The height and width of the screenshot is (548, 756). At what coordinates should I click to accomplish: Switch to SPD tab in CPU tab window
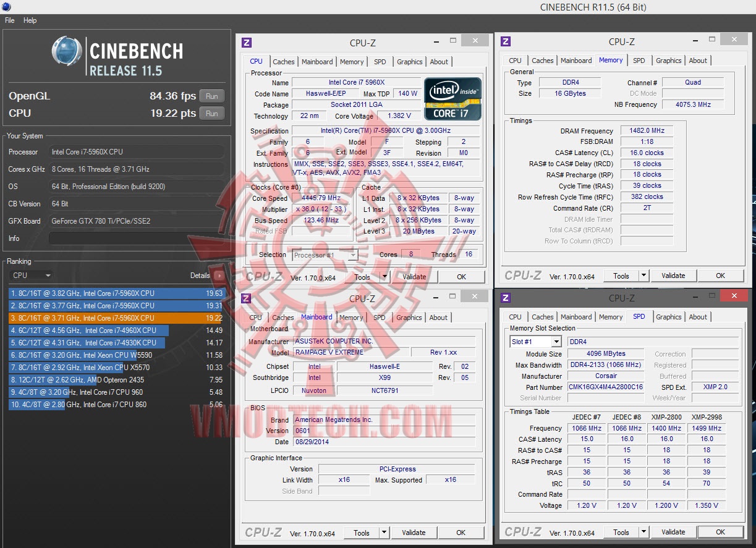[380, 62]
